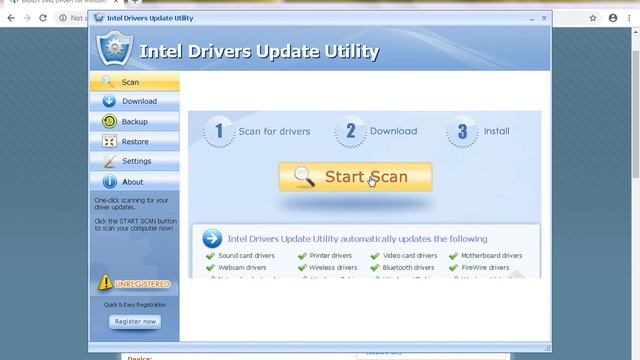Click the Motherboard drivers checkmark
640x360 pixels.
point(453,256)
